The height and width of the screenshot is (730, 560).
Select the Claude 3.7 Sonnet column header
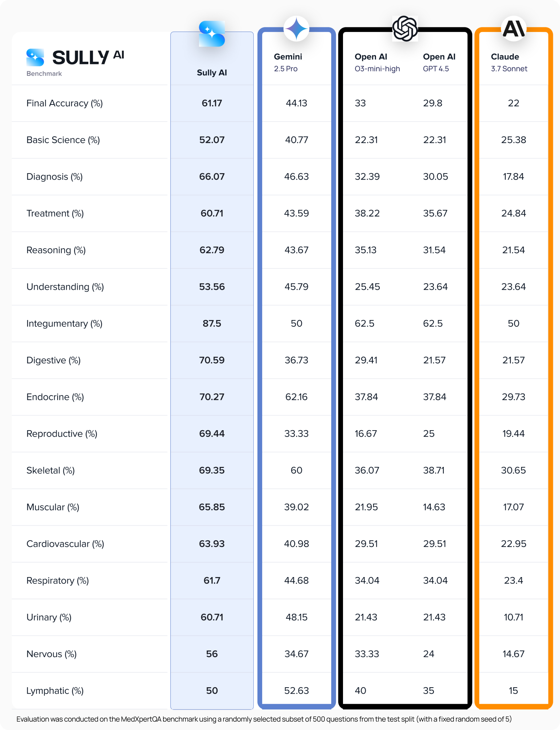click(x=509, y=62)
